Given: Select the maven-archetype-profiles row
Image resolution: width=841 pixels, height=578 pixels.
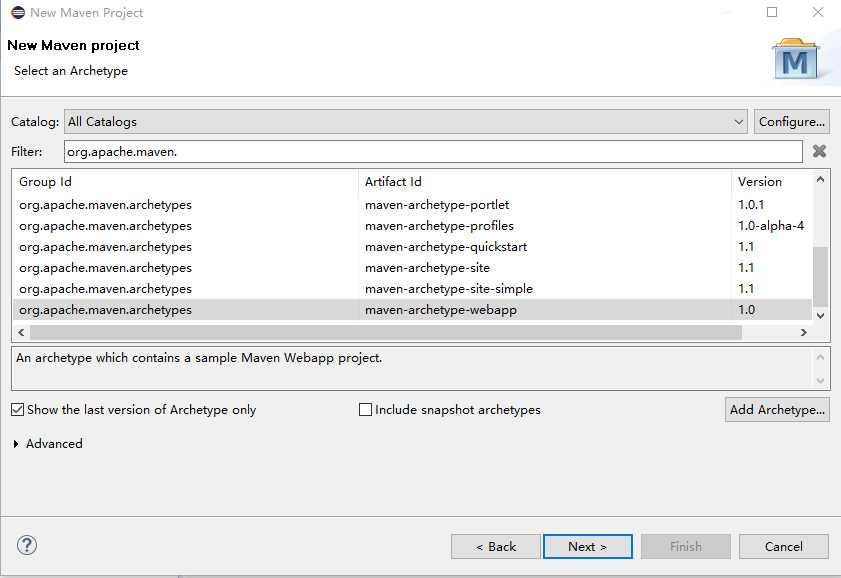Looking at the screenshot, I should [x=412, y=226].
